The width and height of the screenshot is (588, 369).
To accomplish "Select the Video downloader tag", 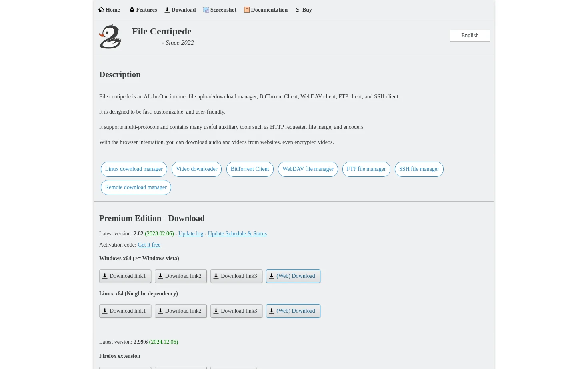I will pyautogui.click(x=197, y=169).
